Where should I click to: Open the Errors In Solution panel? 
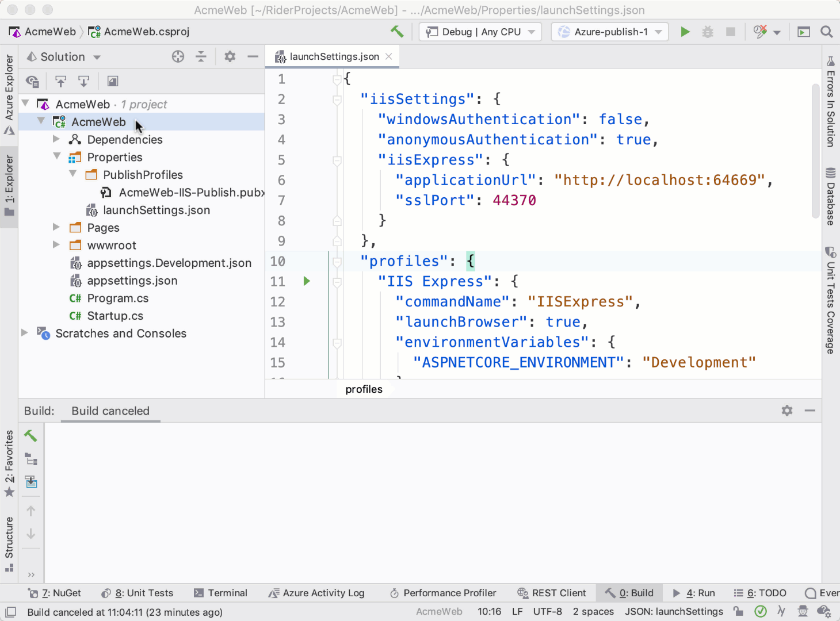(830, 103)
